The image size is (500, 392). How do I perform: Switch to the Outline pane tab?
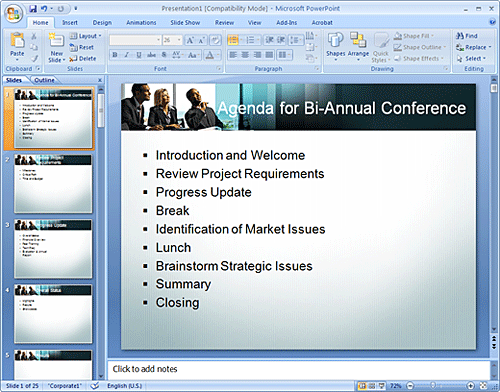[x=44, y=80]
